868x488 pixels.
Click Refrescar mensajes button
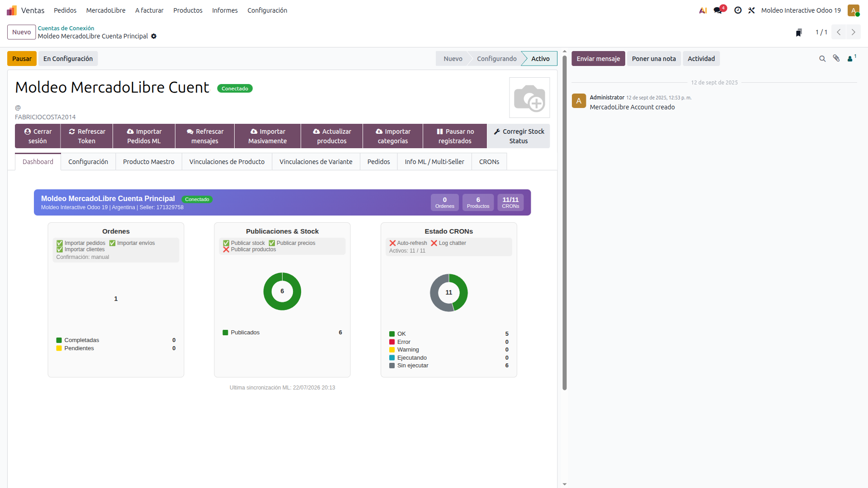point(205,136)
